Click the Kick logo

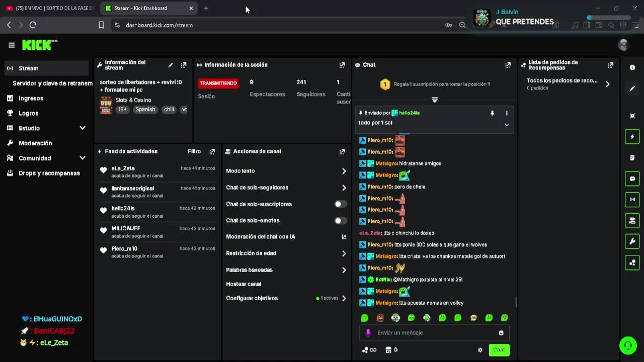39,45
